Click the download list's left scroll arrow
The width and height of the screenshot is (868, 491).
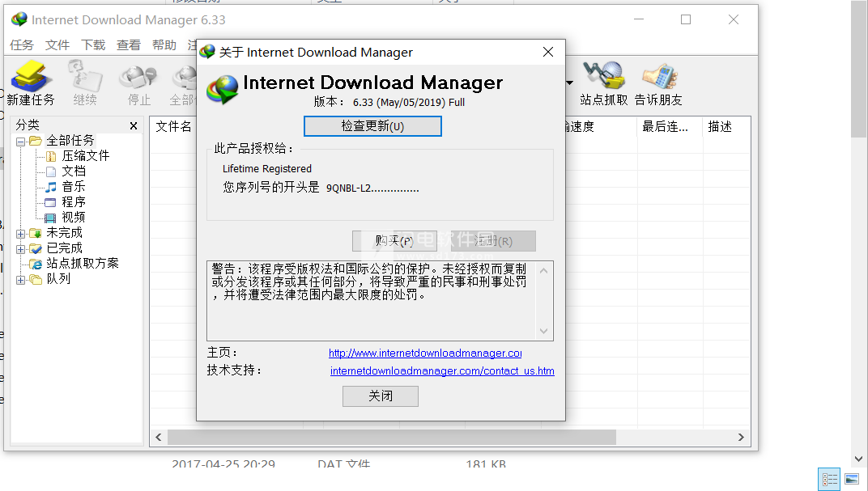point(159,438)
